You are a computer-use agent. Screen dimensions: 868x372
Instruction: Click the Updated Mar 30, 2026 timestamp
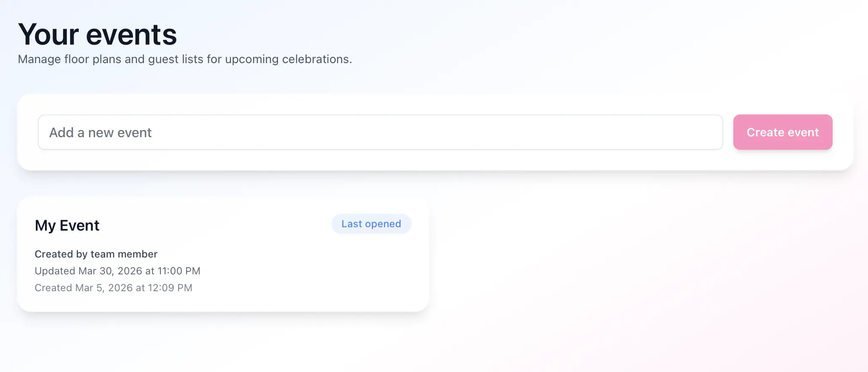pos(117,271)
